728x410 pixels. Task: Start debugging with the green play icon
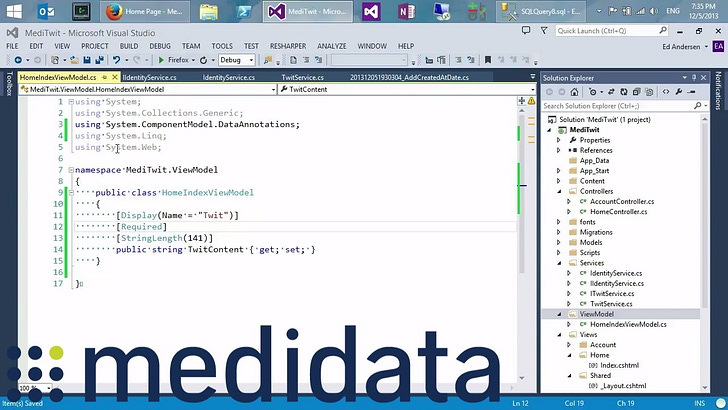pyautogui.click(x=161, y=60)
